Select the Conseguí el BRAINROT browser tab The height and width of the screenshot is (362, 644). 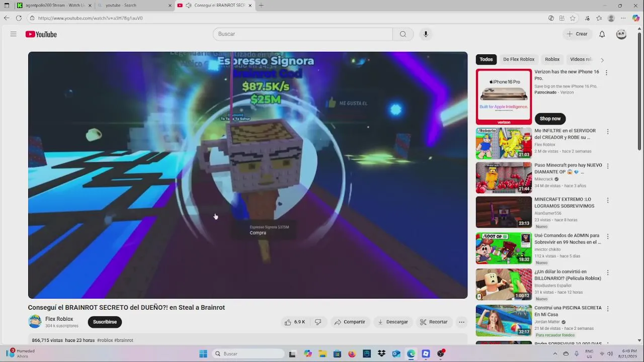click(214, 6)
